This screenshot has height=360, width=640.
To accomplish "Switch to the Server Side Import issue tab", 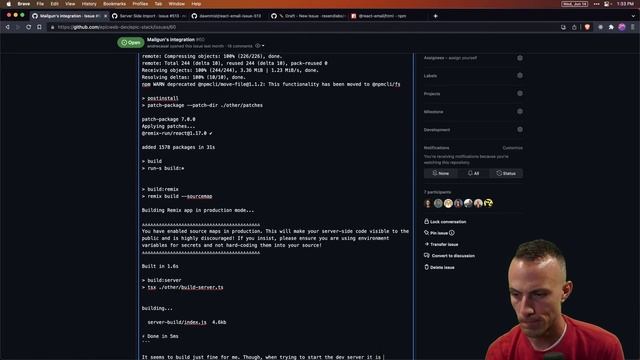I will [149, 16].
